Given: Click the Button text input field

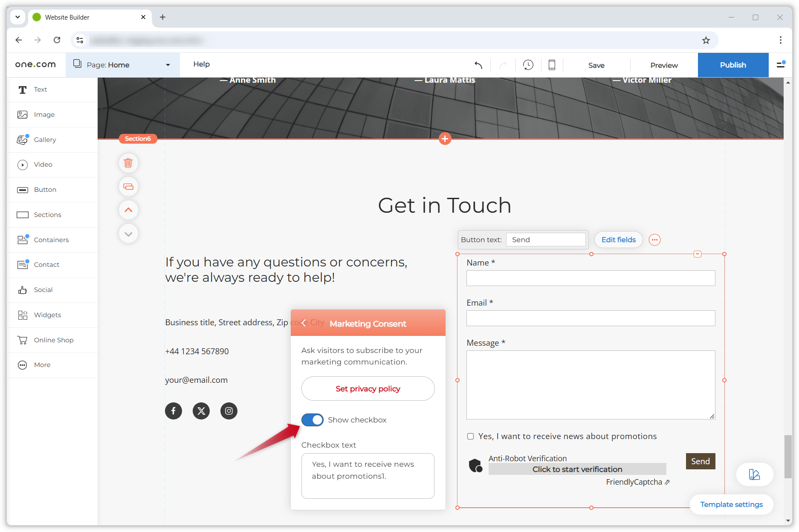Looking at the screenshot, I should (546, 240).
